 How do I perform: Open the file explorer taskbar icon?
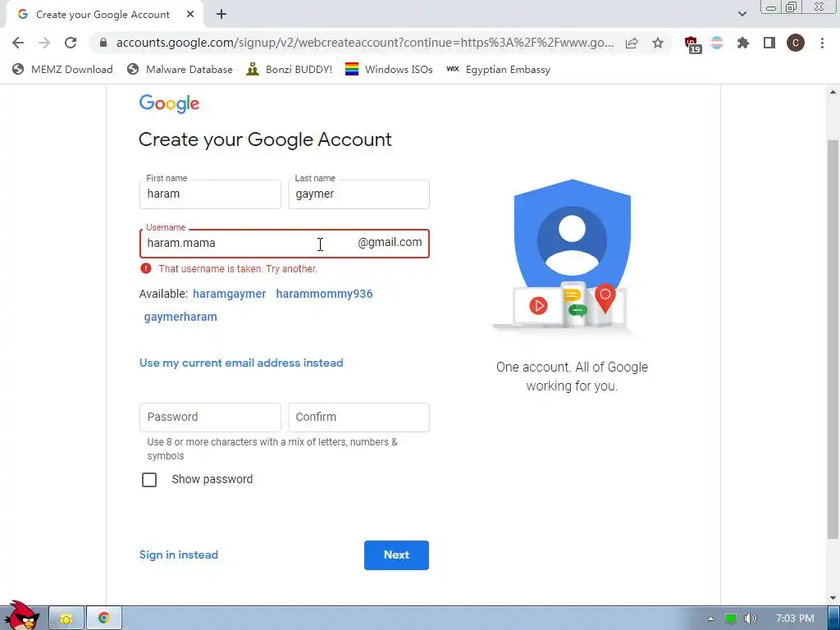click(x=66, y=619)
